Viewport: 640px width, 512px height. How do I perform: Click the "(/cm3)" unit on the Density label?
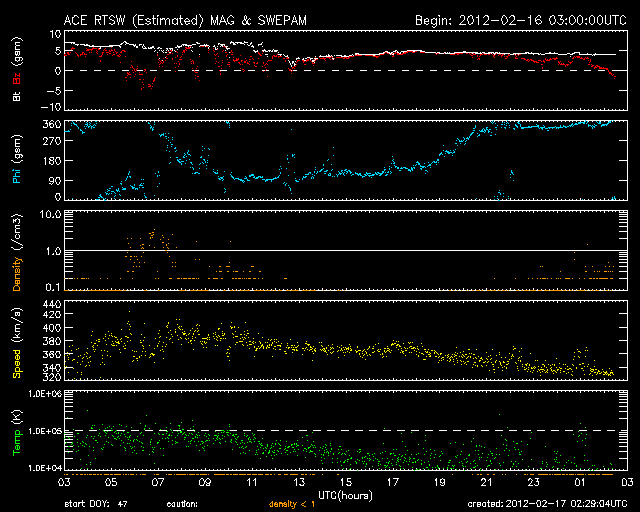coord(18,231)
